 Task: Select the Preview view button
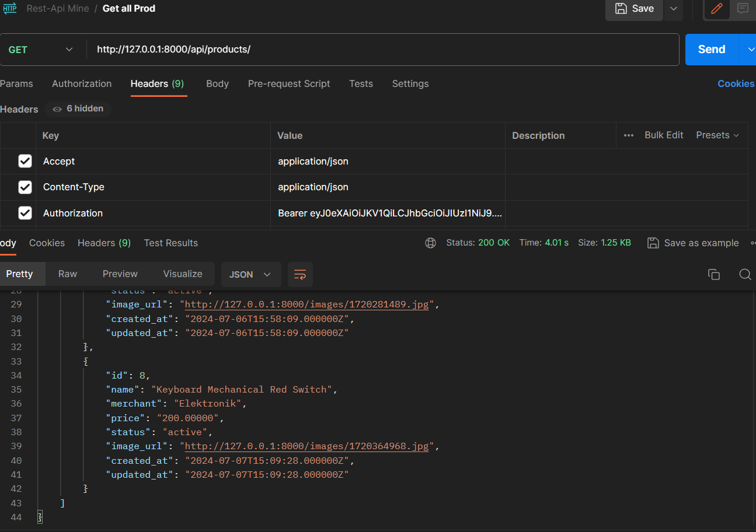point(120,274)
